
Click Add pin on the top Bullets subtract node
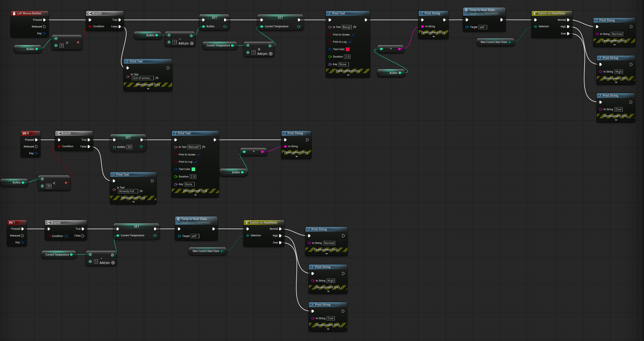point(186,44)
